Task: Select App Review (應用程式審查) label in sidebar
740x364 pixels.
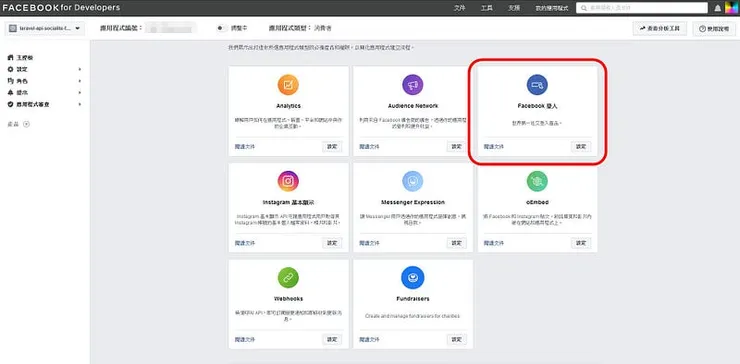Action: click(x=33, y=104)
